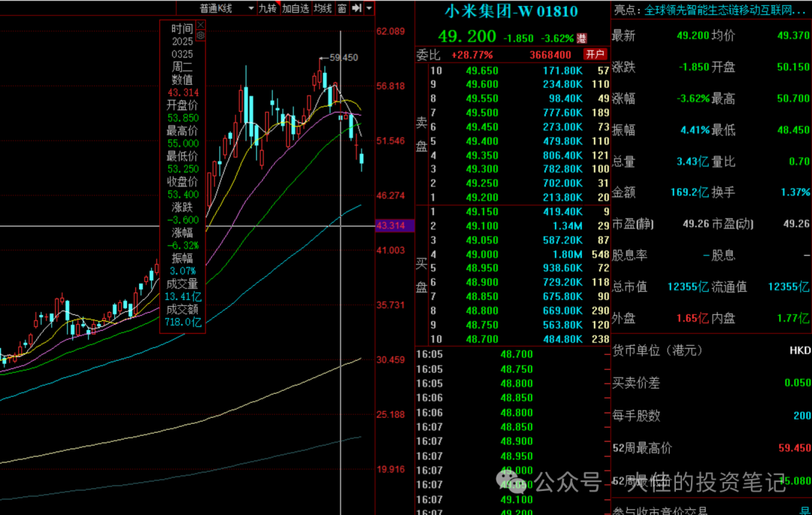The width and height of the screenshot is (812, 515).
Task: Click the 内盘 value 1.77亿
Action: [793, 318]
